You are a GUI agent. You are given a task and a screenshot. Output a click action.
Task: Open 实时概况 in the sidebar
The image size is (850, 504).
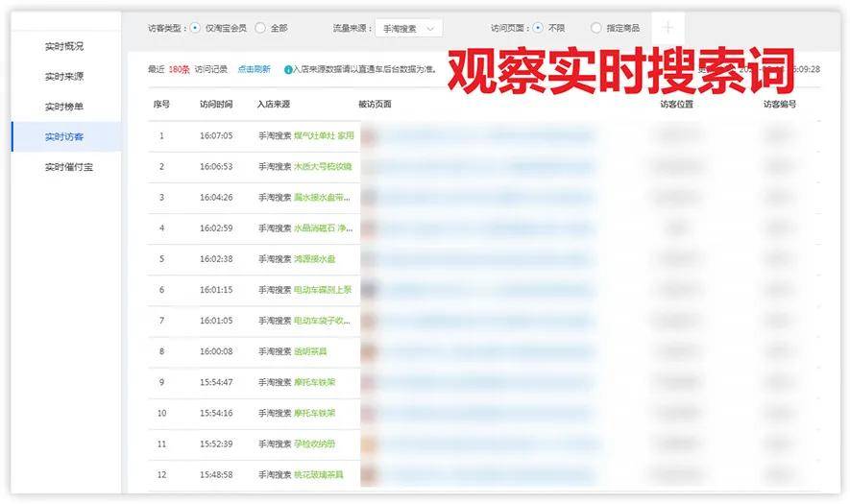point(64,47)
